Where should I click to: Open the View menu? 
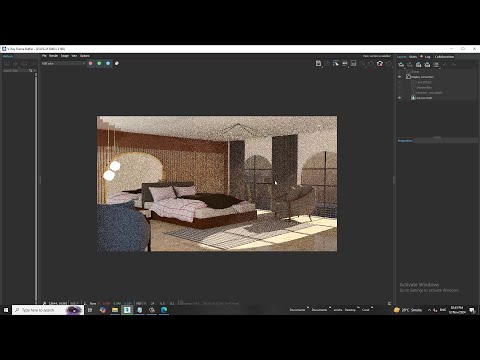point(74,56)
